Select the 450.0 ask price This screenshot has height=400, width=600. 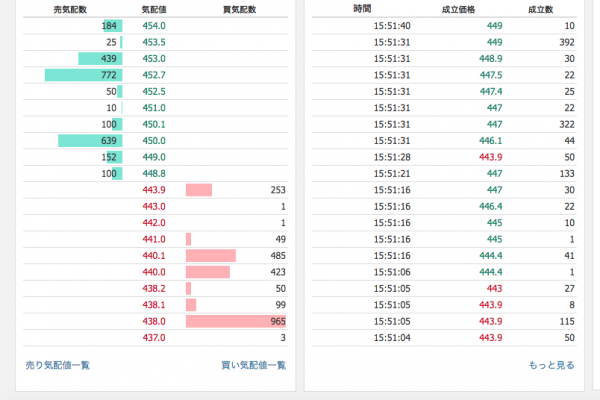click(x=154, y=140)
